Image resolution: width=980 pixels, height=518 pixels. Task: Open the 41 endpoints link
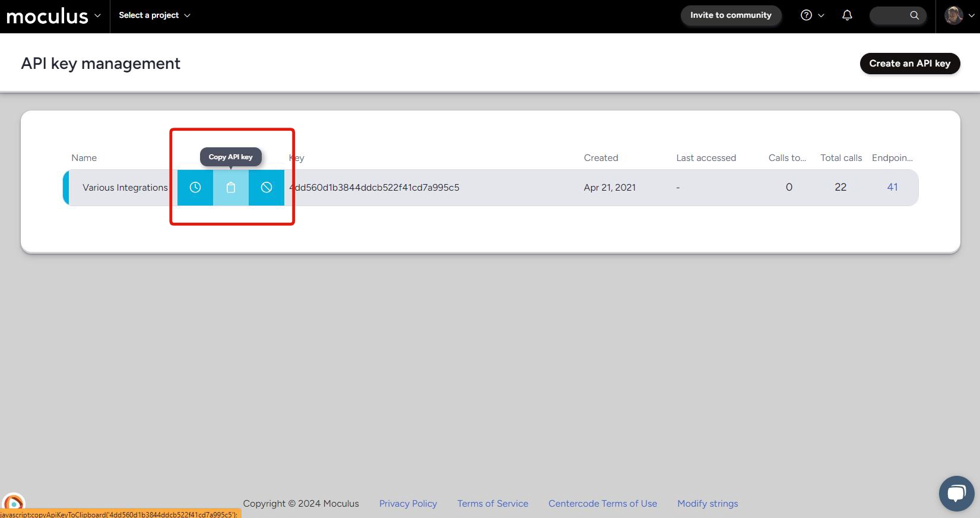(892, 187)
